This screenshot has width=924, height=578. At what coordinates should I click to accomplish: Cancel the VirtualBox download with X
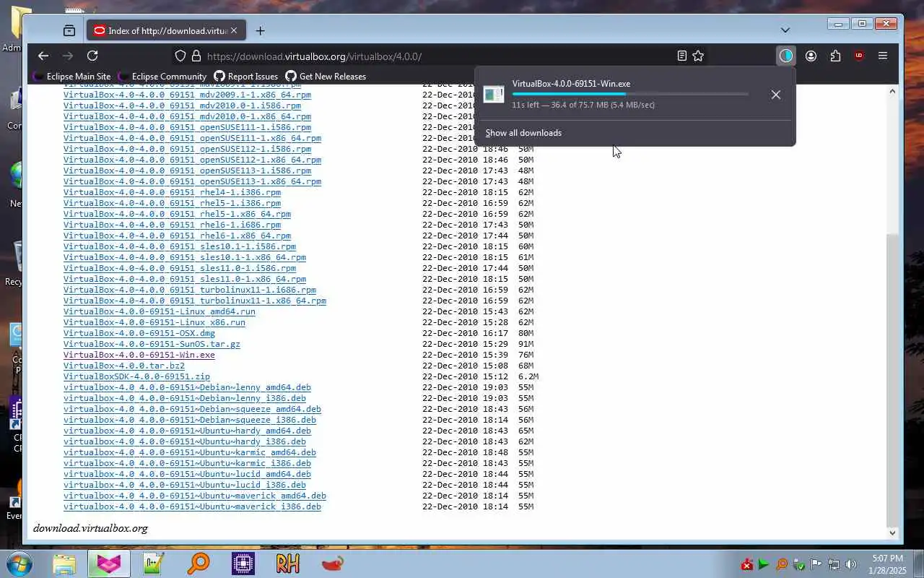coord(775,95)
